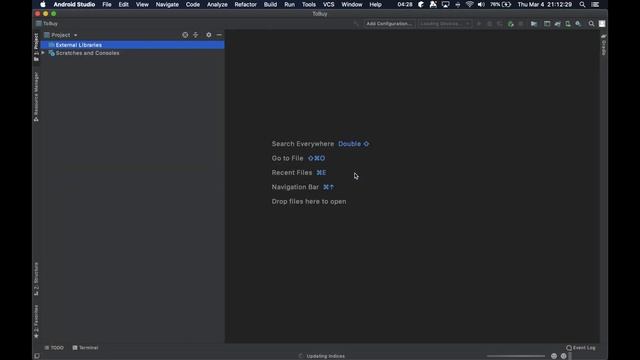Click the macOS Spotlight search icon
This screenshot has width=640, height=360.
coord(582,4)
